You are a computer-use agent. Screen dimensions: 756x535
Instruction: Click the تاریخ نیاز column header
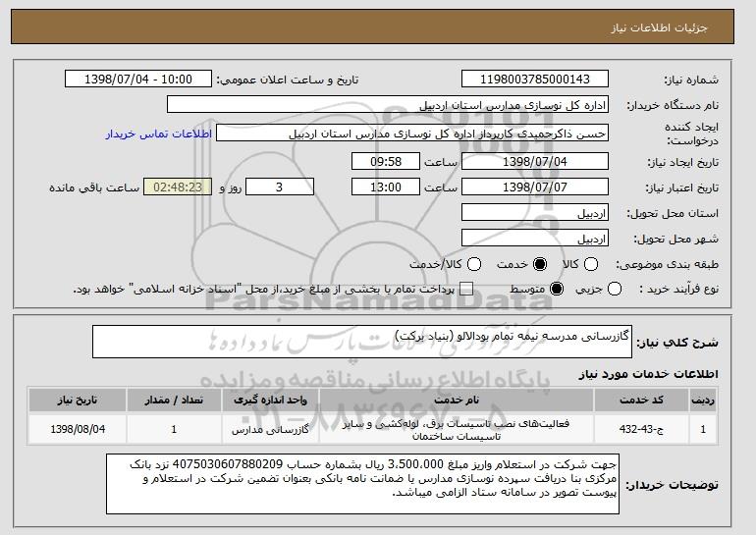pyautogui.click(x=78, y=401)
